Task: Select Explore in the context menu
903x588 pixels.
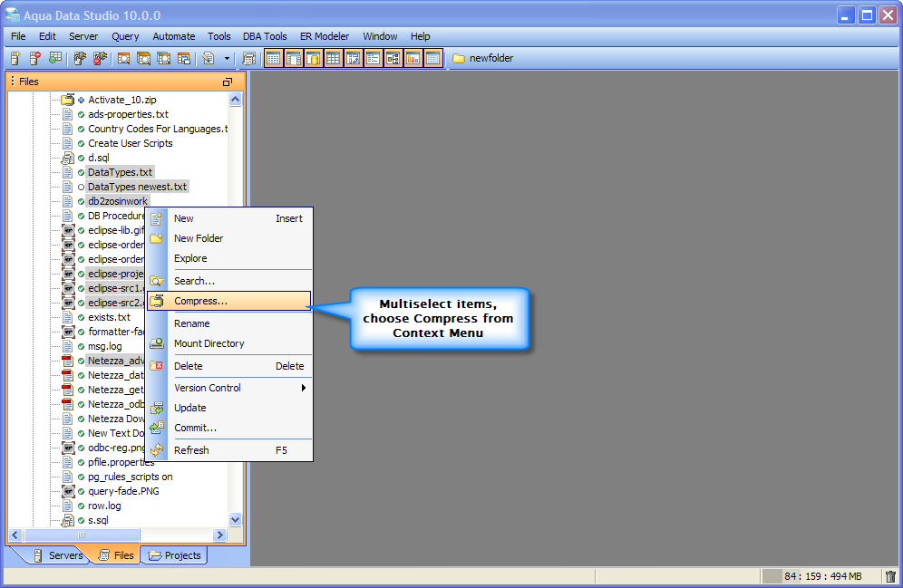Action: [x=229, y=258]
